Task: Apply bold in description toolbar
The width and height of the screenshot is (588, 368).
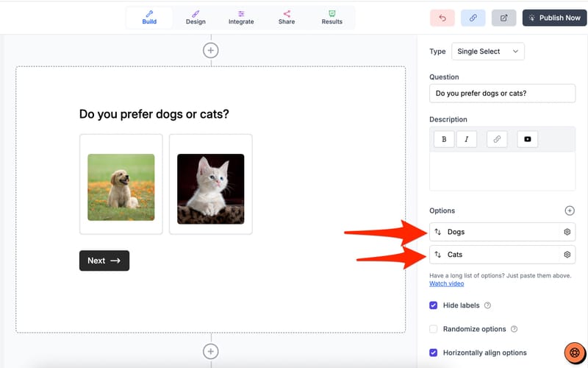Action: pos(444,139)
